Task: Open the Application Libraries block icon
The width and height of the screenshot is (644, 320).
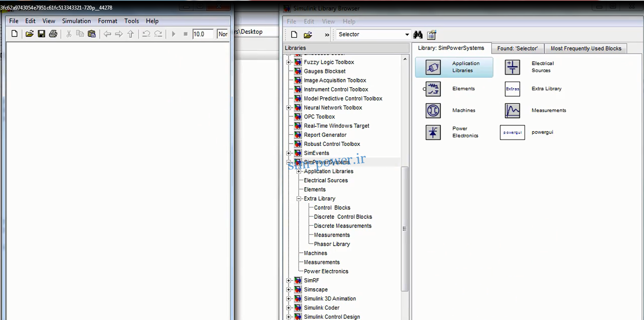Action: coord(433,67)
